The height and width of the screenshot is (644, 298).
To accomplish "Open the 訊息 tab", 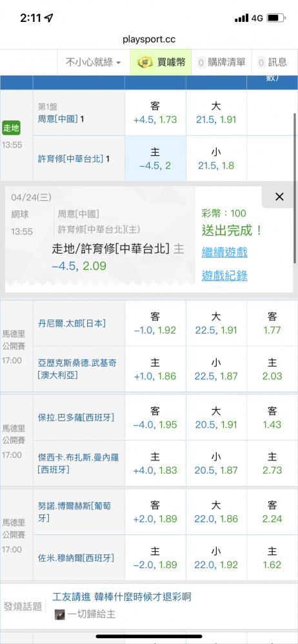I will (x=272, y=62).
